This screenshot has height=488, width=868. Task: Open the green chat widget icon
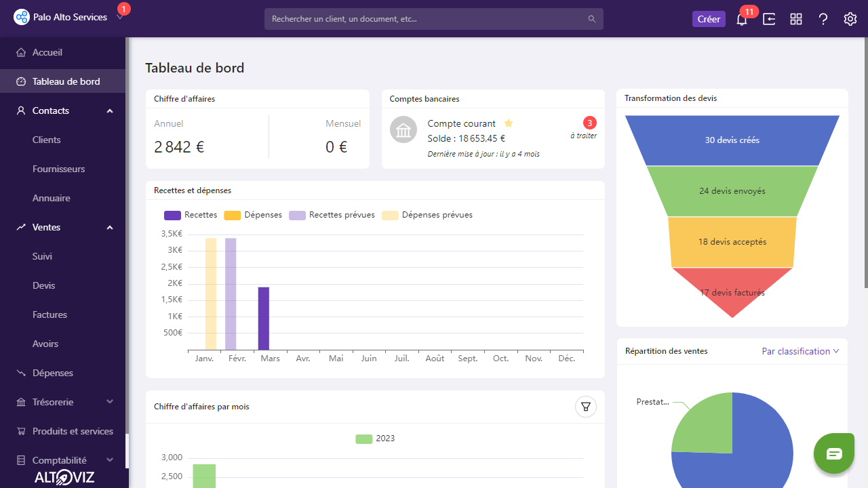coord(834,453)
